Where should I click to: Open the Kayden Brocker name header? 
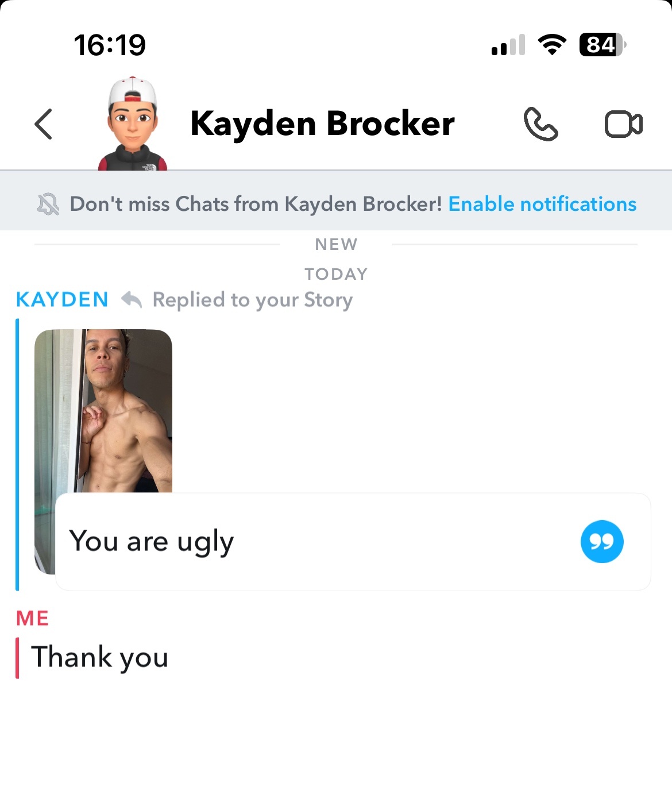click(x=322, y=124)
